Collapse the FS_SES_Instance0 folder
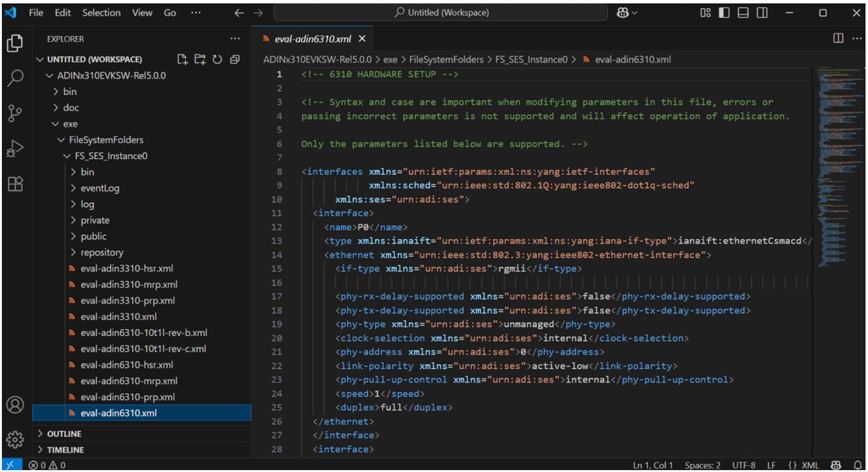Image resolution: width=868 pixels, height=472 pixels. [111, 156]
